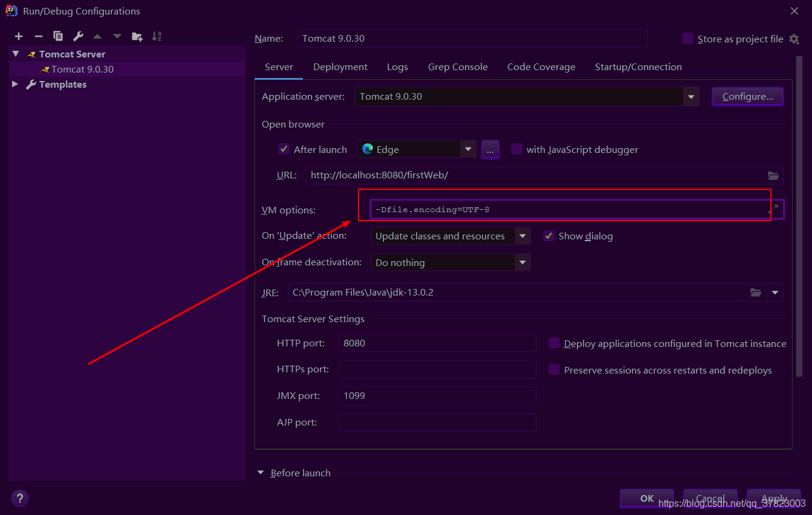
Task: Toggle Show dialog checkbox
Action: click(548, 236)
